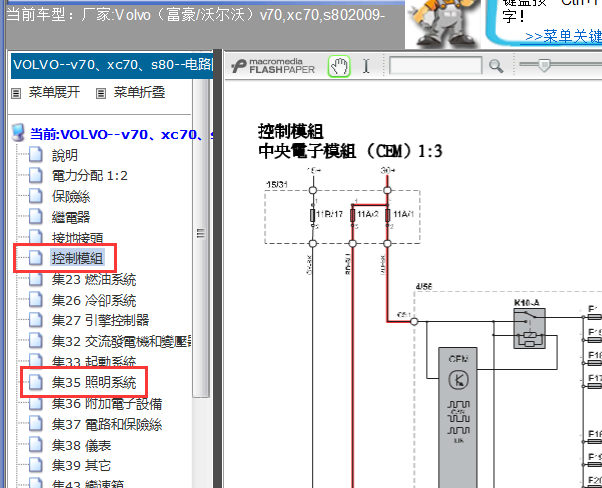This screenshot has width=602, height=488.
Task: Click the CEM module block in diagram
Action: point(458,418)
